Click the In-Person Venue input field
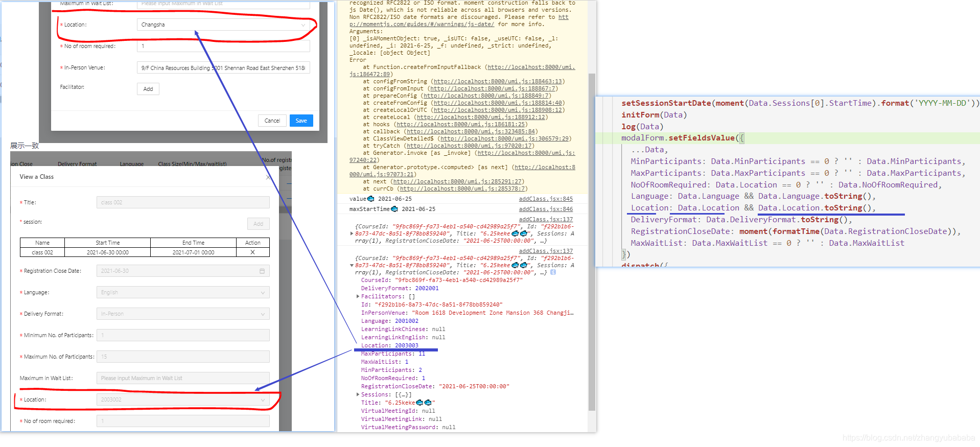This screenshot has height=447, width=980. pos(223,67)
